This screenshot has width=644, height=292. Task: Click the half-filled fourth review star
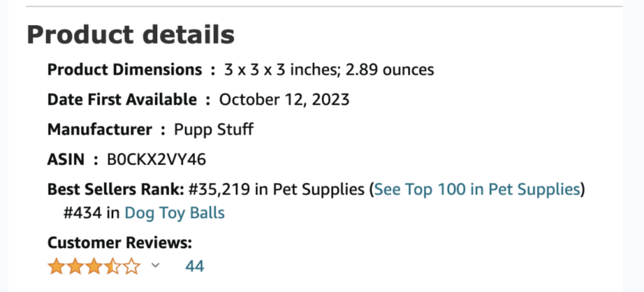(113, 267)
